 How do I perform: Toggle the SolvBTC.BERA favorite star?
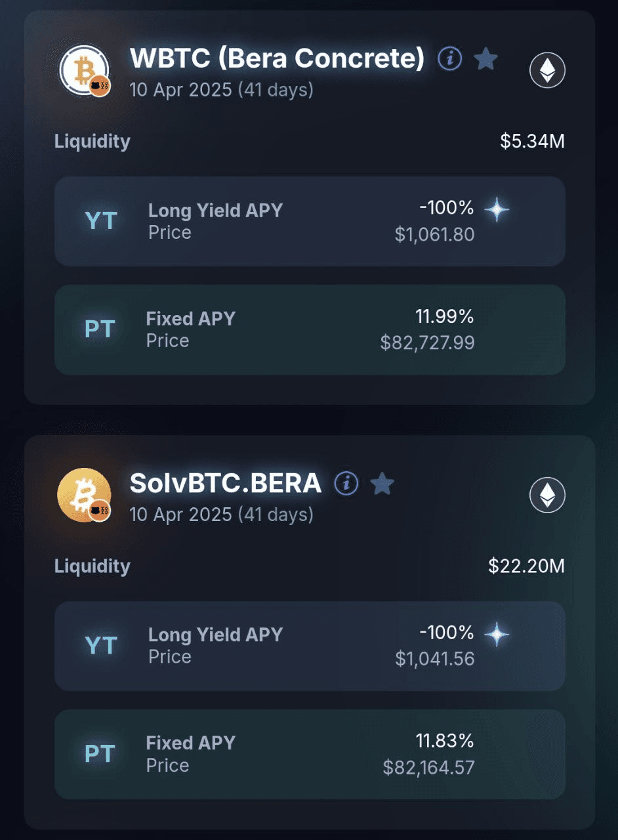click(x=382, y=484)
